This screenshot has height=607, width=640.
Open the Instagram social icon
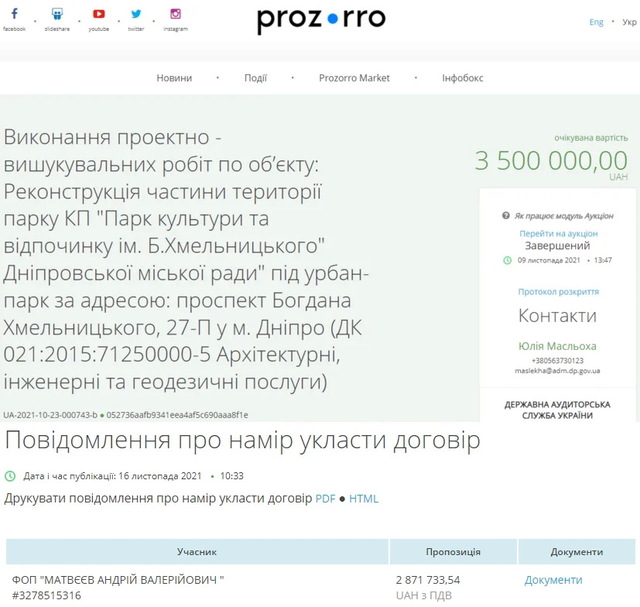point(176,14)
